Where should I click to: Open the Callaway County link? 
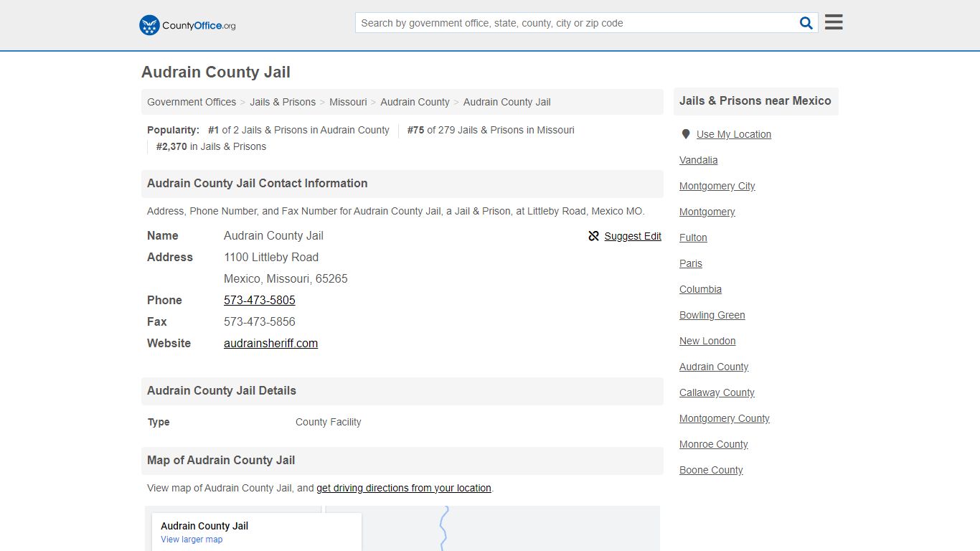click(717, 392)
